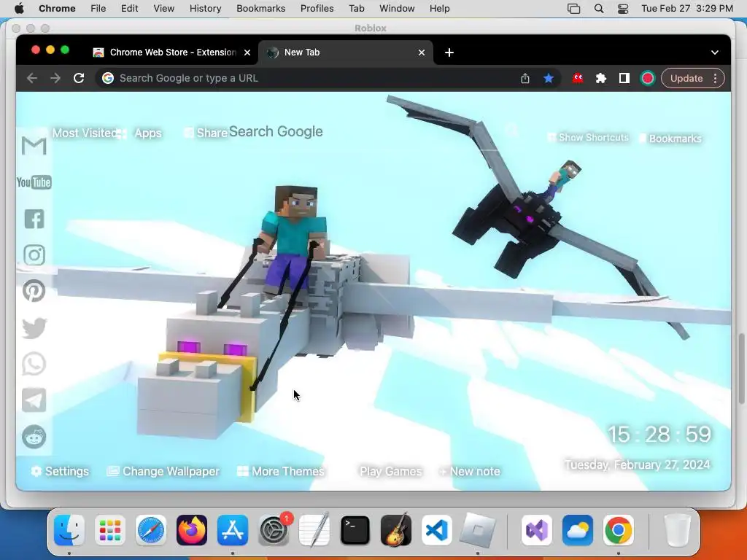Open Spotlight search in menu bar
Image resolution: width=747 pixels, height=560 pixels.
tap(599, 9)
